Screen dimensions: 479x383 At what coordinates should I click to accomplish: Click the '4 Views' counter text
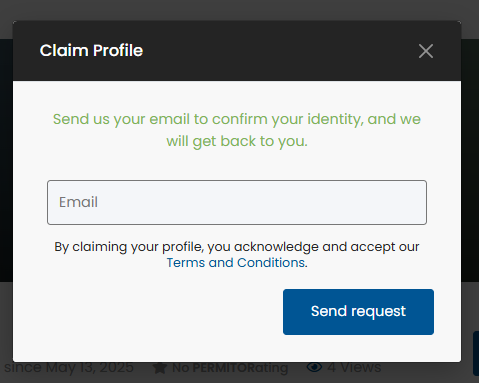coord(354,367)
